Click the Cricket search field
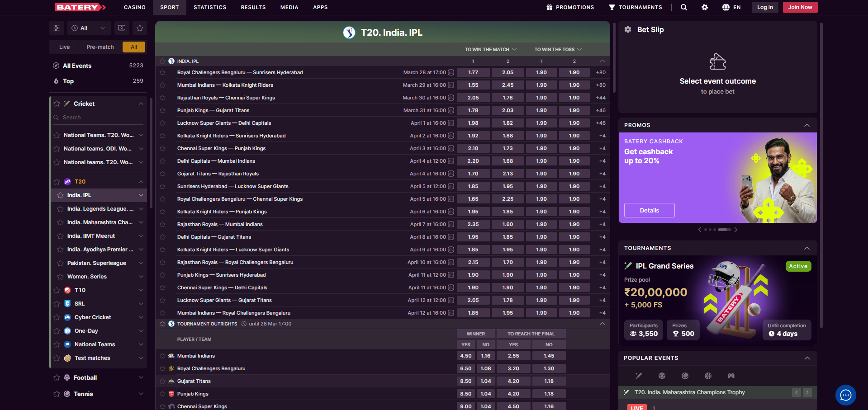The image size is (868, 410). pos(100,118)
